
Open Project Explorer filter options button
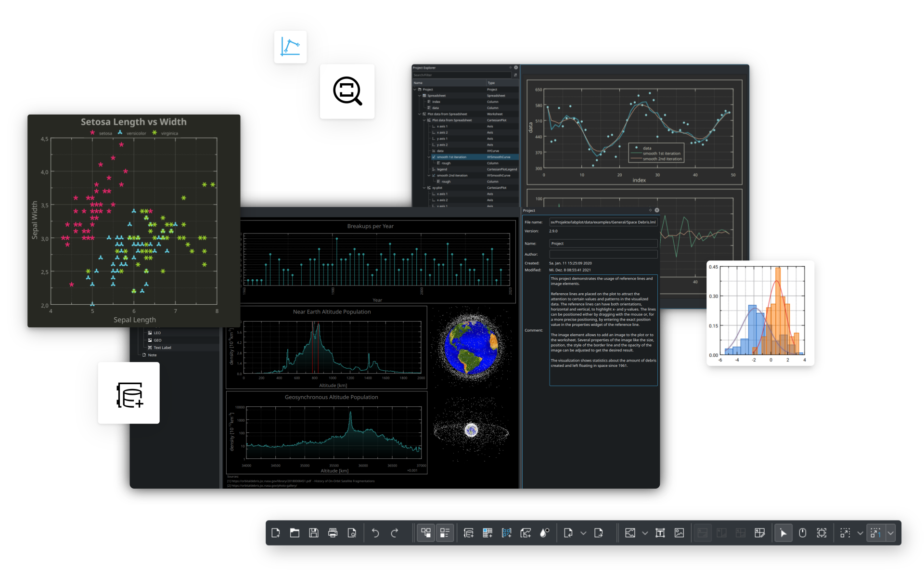click(515, 75)
